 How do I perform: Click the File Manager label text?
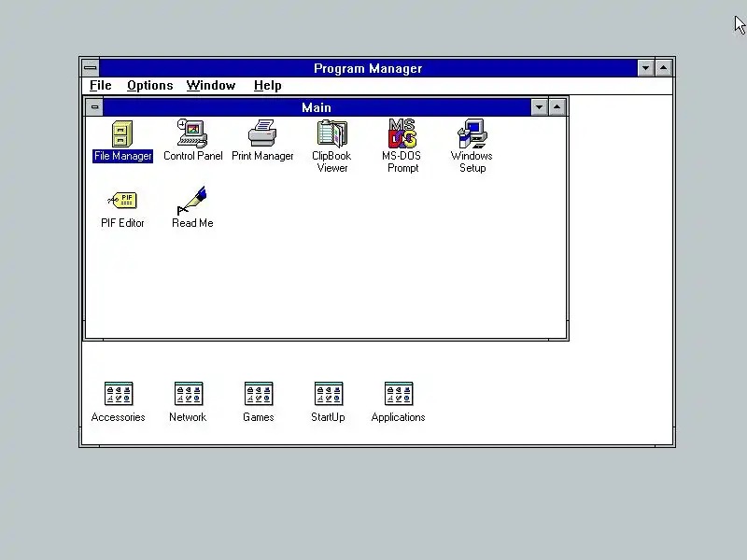[x=123, y=156]
